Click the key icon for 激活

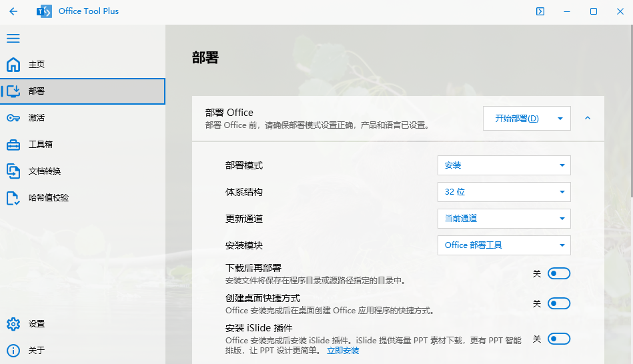(13, 118)
